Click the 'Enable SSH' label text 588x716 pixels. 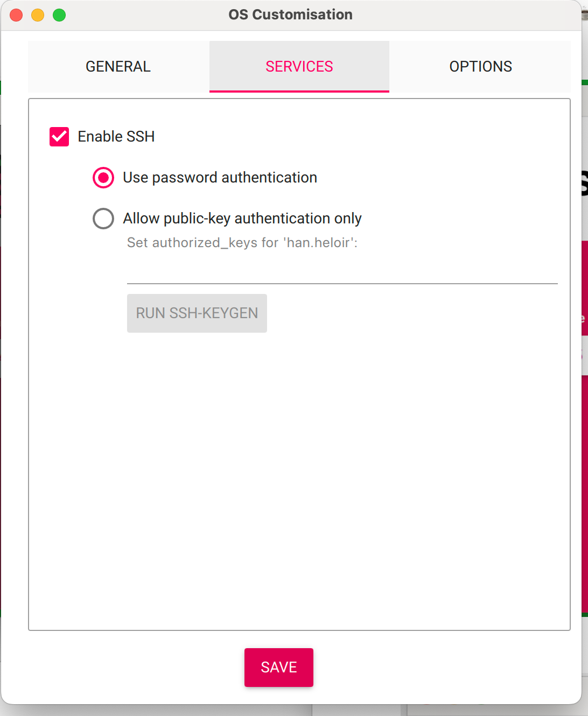(x=116, y=137)
